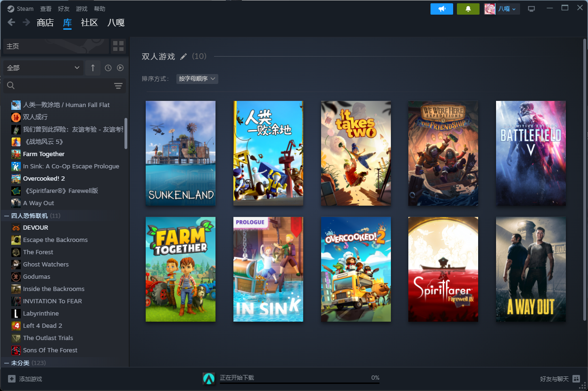Screen dimensions: 588x391
Task: Open the A Way Out cover
Action: 531,269
